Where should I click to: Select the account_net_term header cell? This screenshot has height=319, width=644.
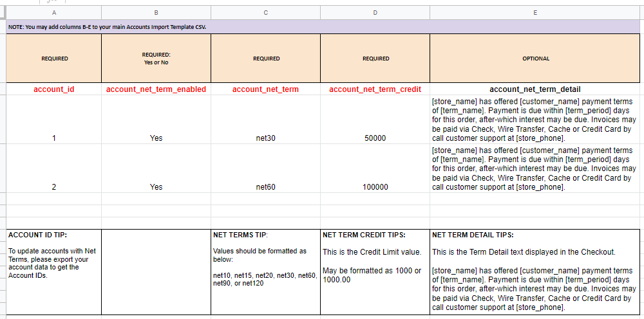click(266, 89)
